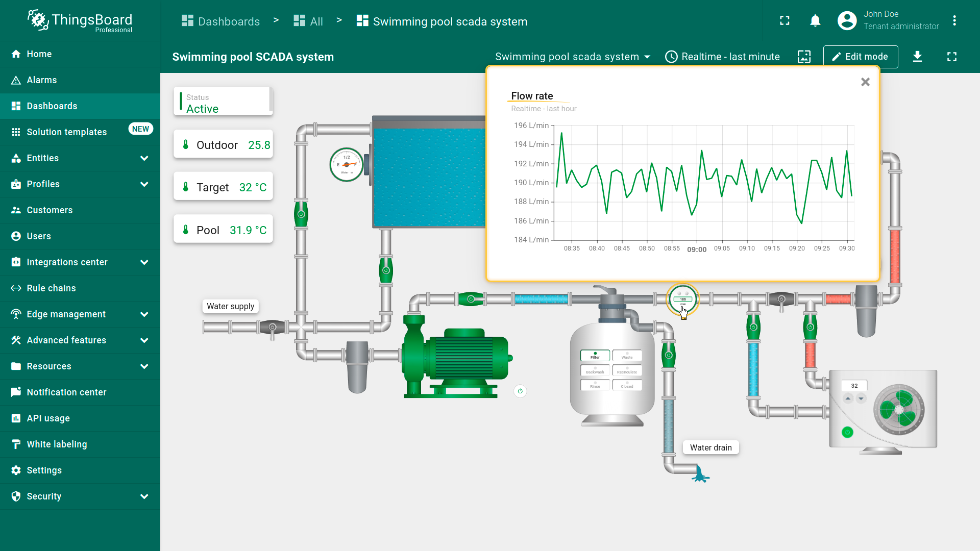Toggle the pump power button
The width and height of the screenshot is (980, 551).
520,391
